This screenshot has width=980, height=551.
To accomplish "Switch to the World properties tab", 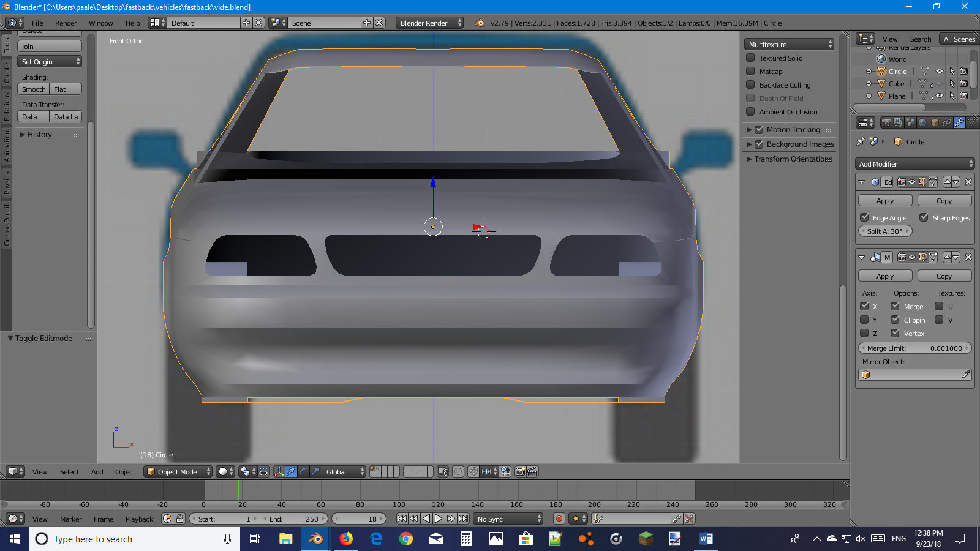I will tap(922, 122).
